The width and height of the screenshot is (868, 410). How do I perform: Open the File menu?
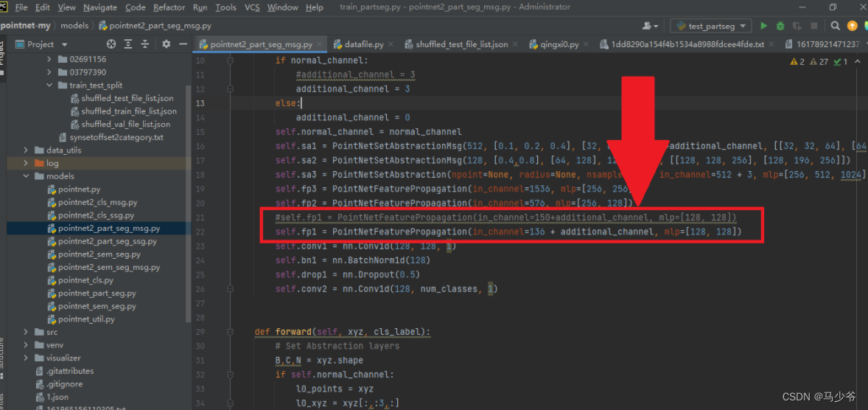(21, 8)
